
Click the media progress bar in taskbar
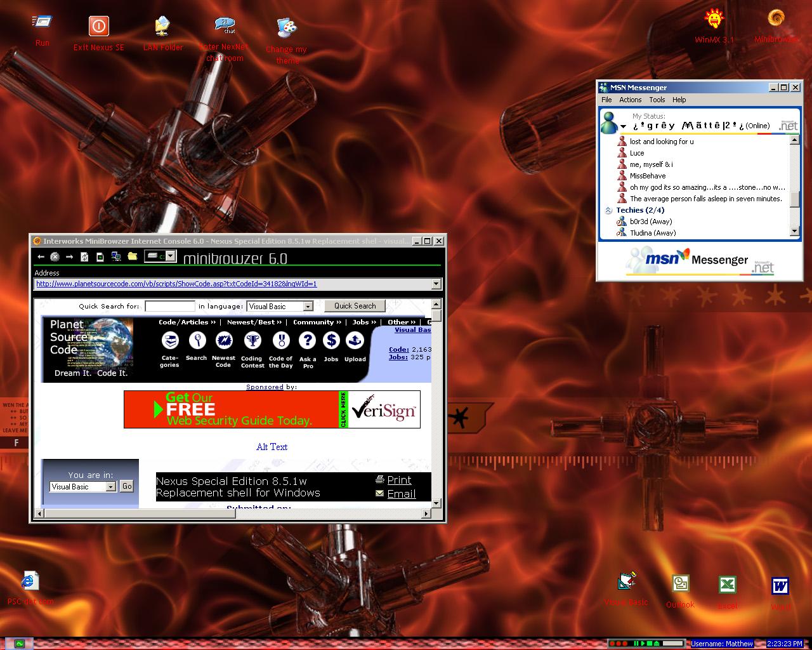[674, 644]
